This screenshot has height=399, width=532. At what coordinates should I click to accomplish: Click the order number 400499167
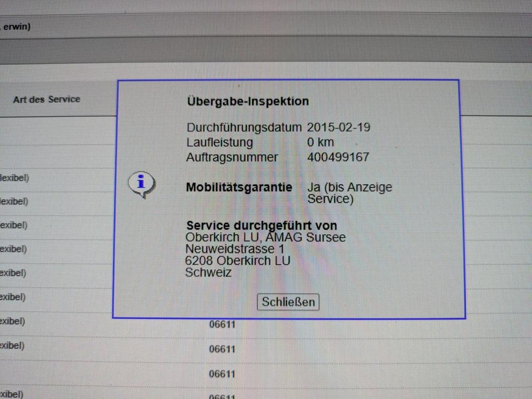tap(338, 157)
